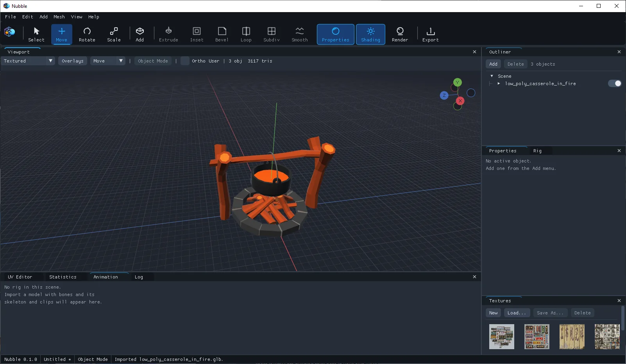
Task: Click the green Y axis gizmo handle
Action: (x=457, y=82)
